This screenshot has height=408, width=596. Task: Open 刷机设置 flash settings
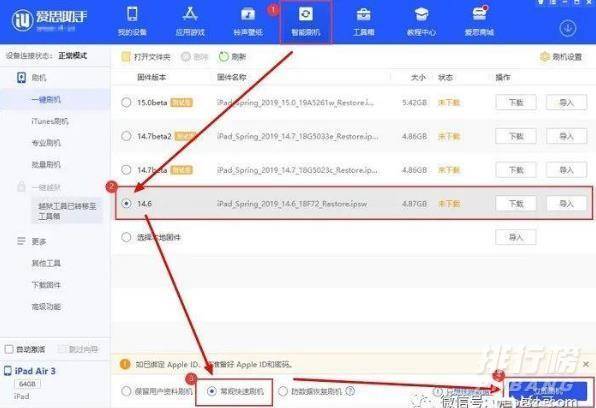(x=561, y=57)
